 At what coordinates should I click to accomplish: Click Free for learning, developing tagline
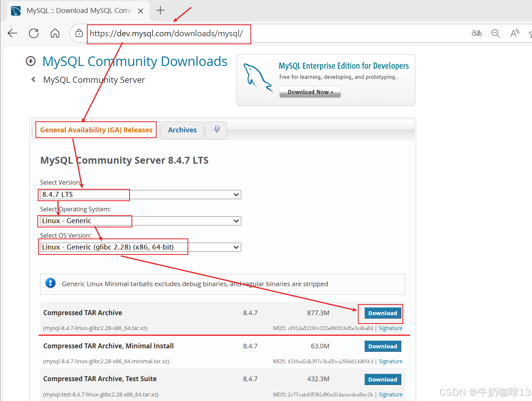[x=338, y=77]
